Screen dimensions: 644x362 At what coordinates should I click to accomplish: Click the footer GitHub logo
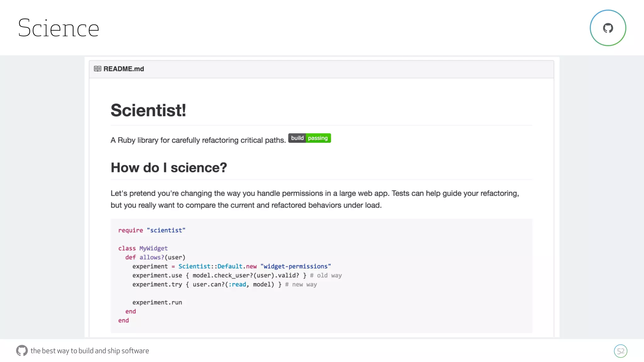tap(22, 350)
